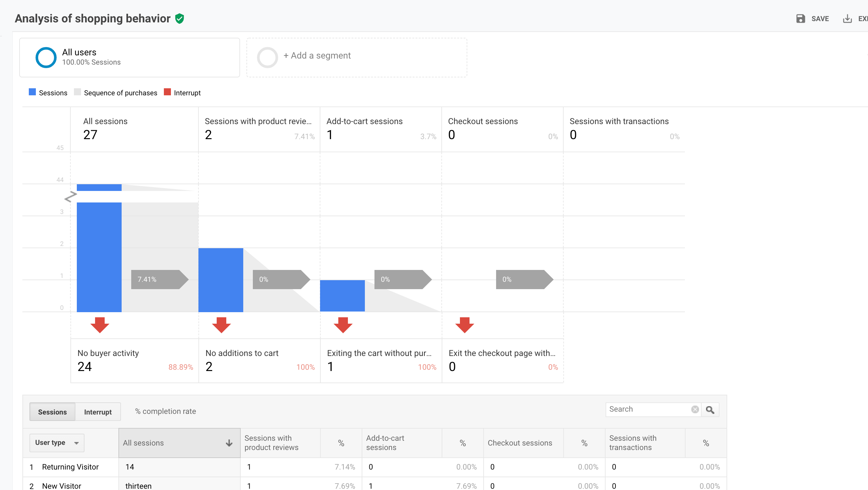868x490 pixels.
Task: Click red arrow above No additions to cart
Action: point(221,325)
